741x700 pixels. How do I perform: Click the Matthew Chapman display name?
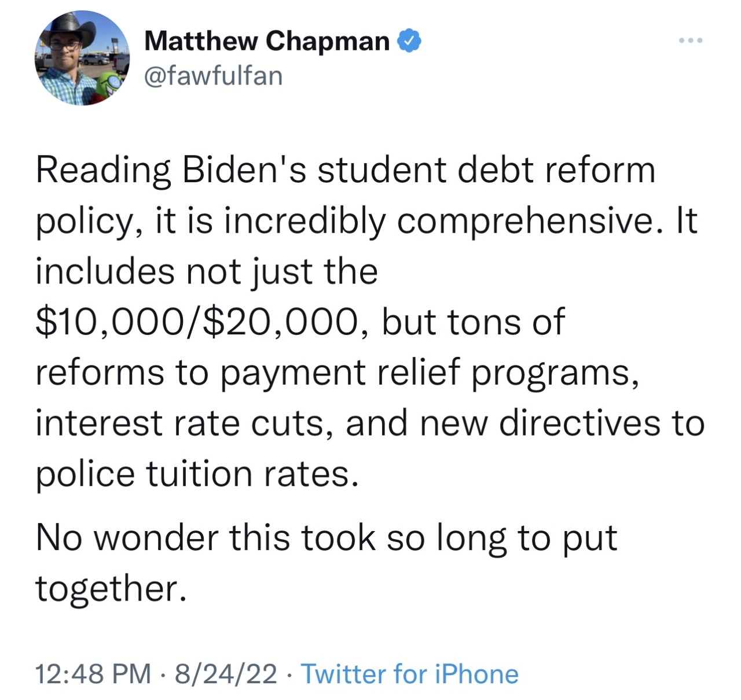[267, 41]
